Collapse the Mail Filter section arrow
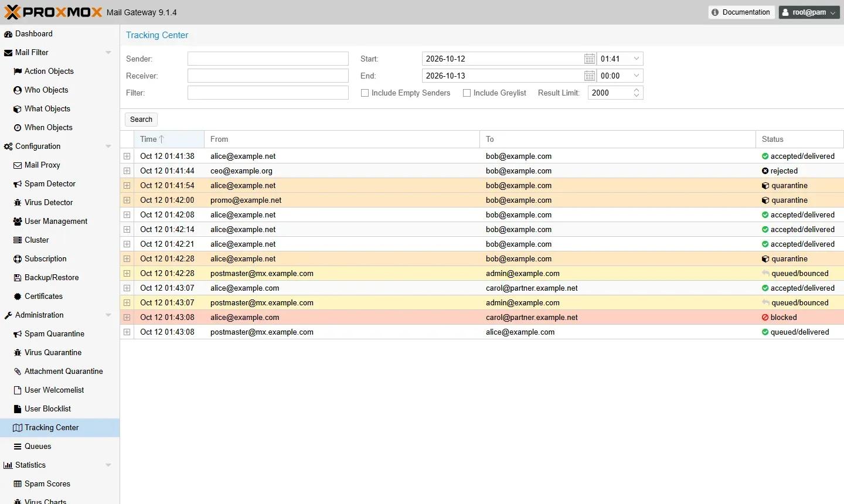The height and width of the screenshot is (504, 844). (x=108, y=53)
